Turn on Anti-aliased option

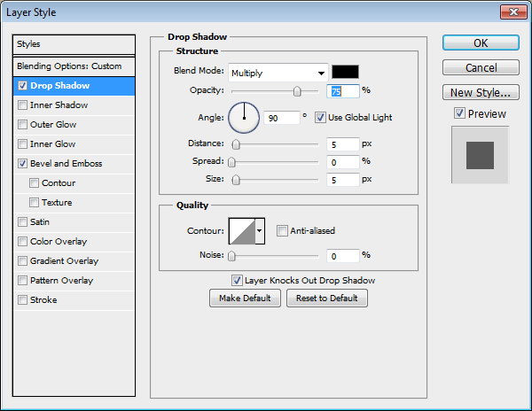[x=282, y=231]
